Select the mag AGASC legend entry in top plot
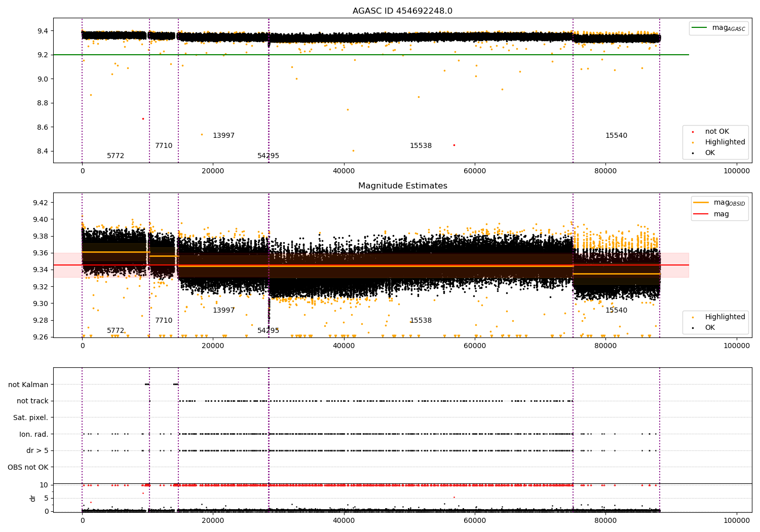The height and width of the screenshot is (532, 760). pyautogui.click(x=718, y=28)
